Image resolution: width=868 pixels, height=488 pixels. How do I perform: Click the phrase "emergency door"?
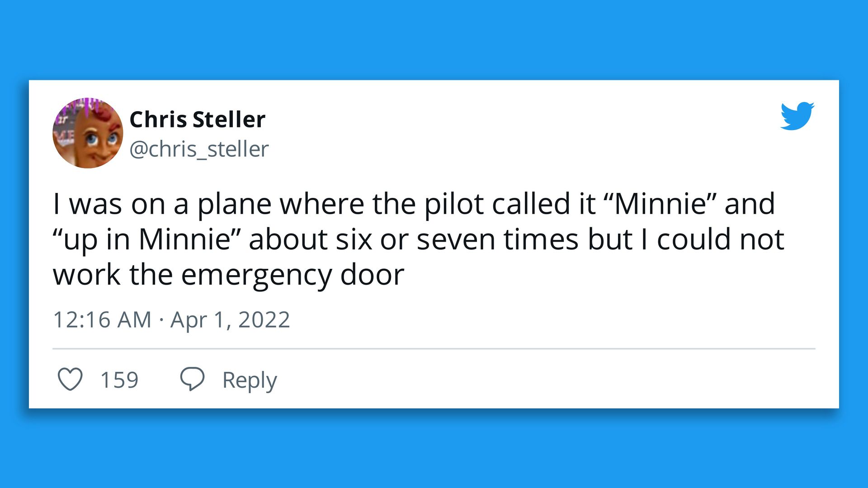(x=292, y=275)
